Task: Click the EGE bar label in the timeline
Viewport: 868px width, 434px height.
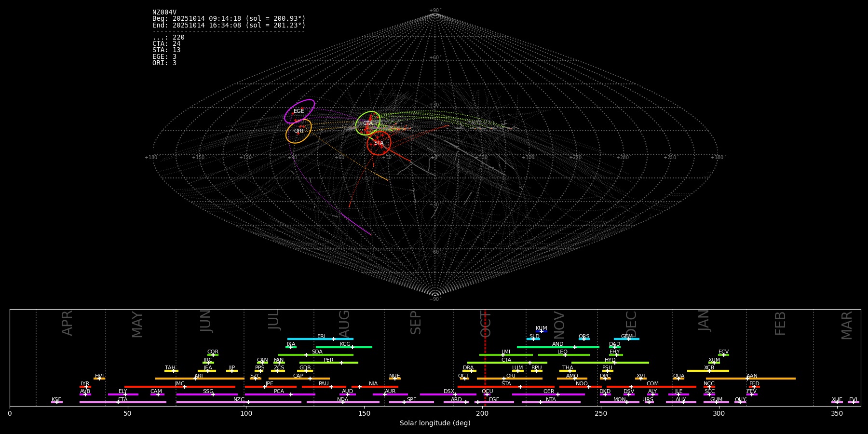Action: tap(494, 400)
